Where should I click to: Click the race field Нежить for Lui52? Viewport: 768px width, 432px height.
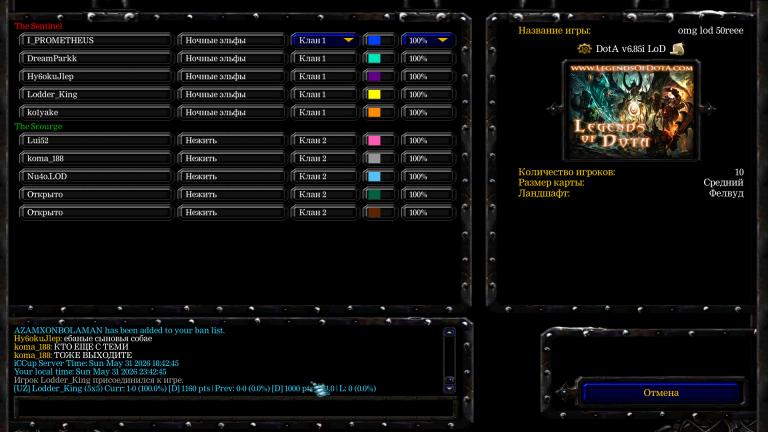[x=231, y=140]
